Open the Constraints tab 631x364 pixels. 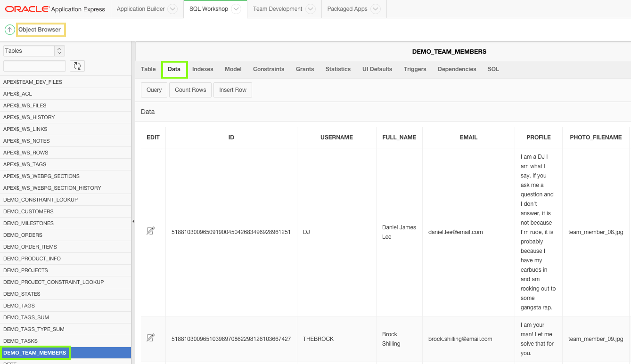(269, 69)
